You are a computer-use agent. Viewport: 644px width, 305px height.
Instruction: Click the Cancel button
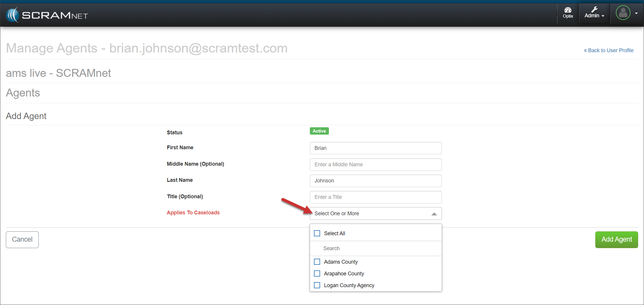[x=22, y=240]
